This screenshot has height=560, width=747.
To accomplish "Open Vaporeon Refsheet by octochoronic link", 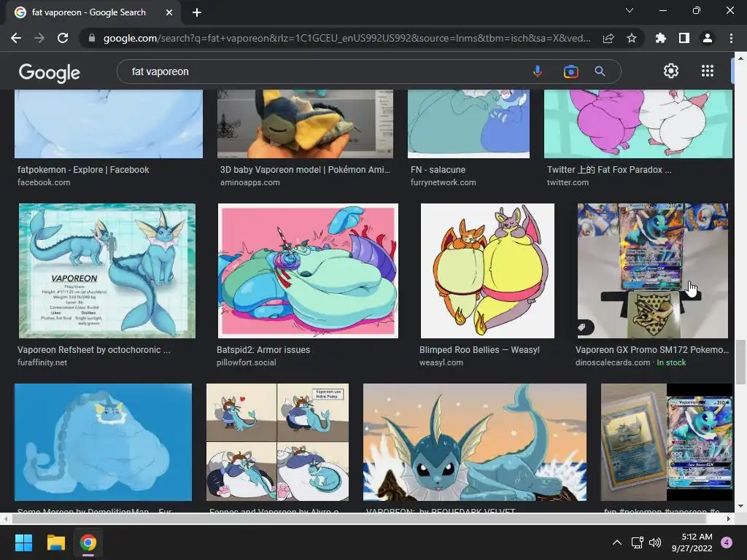I will pos(94,349).
